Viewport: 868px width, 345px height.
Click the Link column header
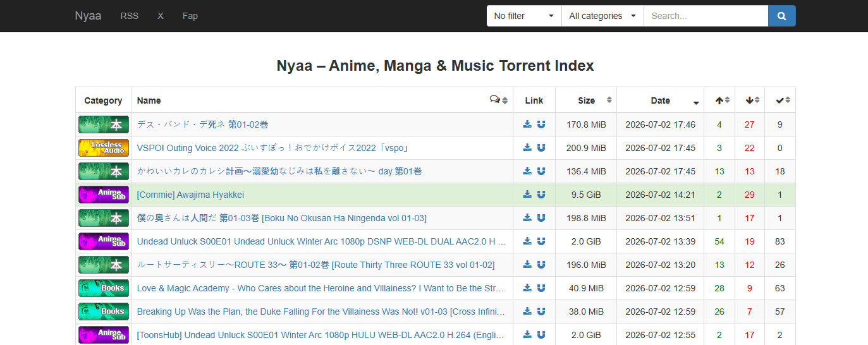pyautogui.click(x=534, y=100)
